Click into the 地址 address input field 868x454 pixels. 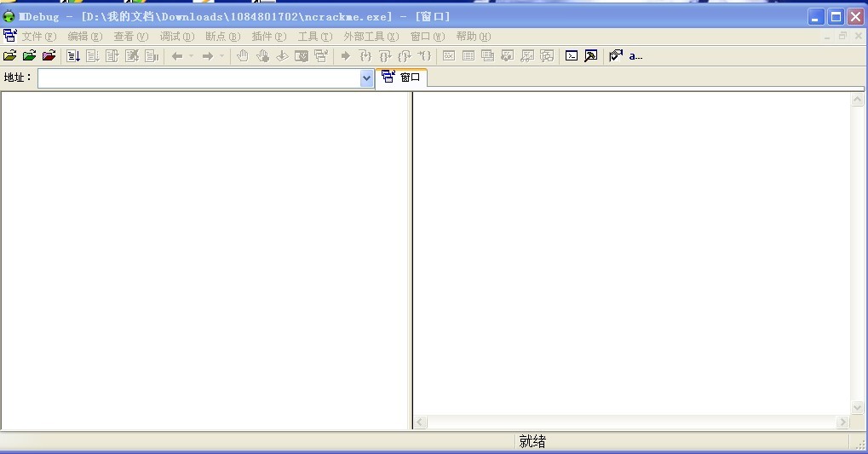(x=198, y=78)
